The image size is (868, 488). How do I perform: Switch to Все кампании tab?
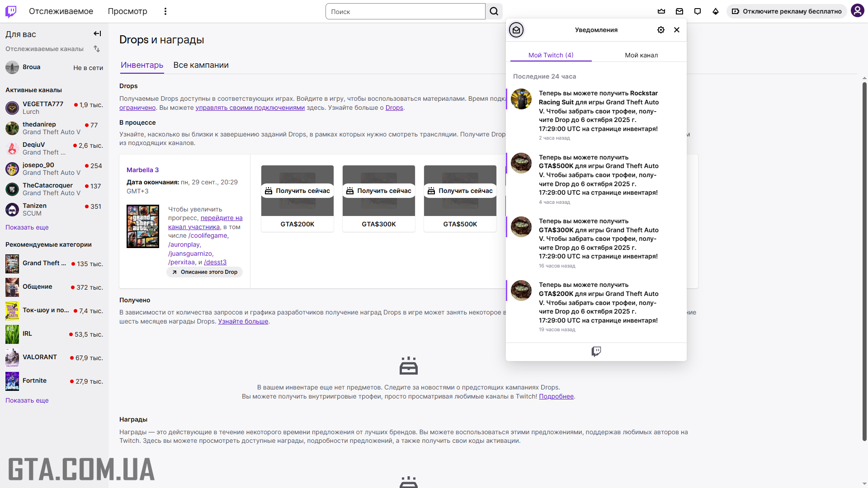click(201, 65)
